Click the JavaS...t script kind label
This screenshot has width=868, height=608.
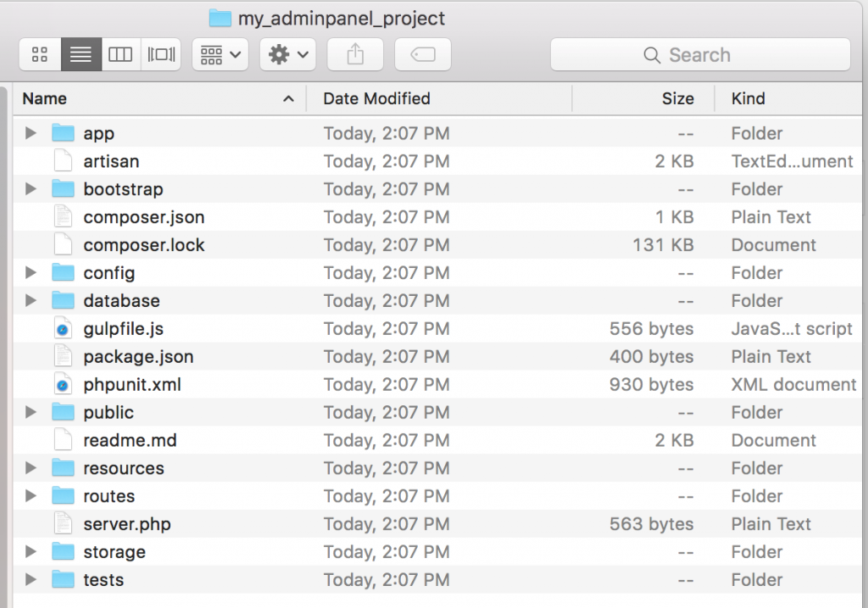point(792,328)
